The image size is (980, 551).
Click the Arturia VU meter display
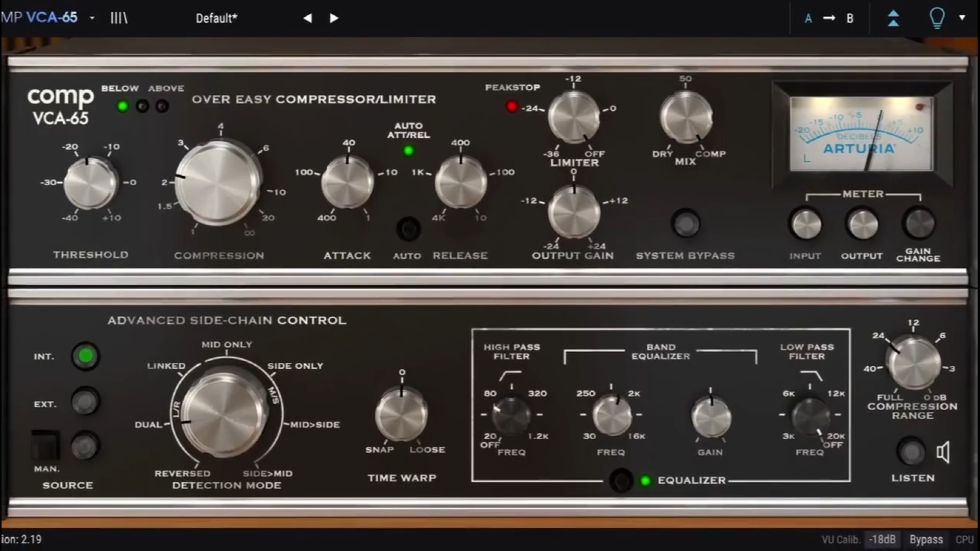coord(861,134)
